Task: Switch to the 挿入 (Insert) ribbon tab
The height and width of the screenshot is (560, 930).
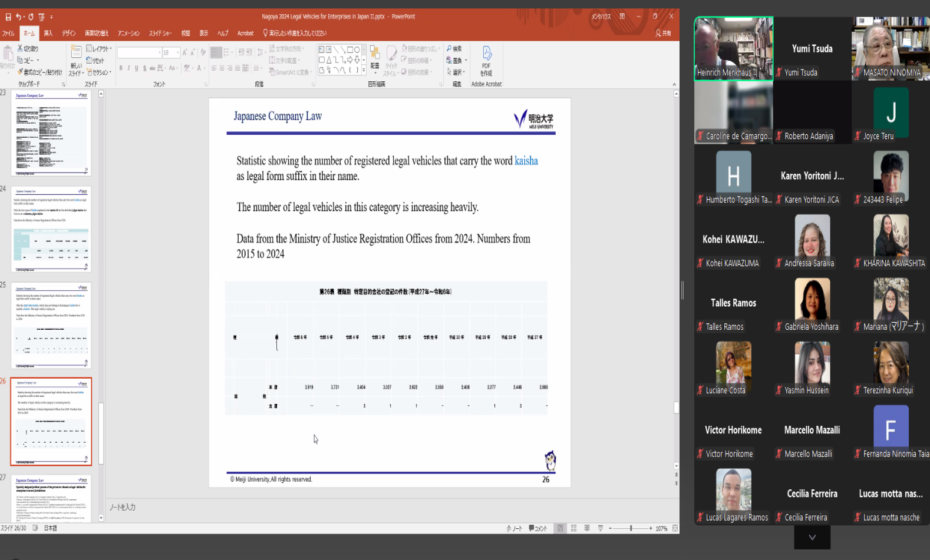Action: [x=48, y=34]
